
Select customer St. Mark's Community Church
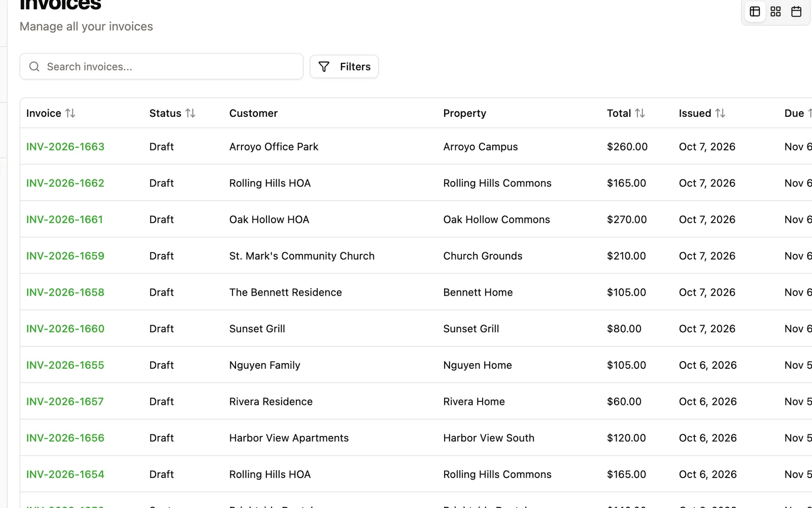[302, 256]
